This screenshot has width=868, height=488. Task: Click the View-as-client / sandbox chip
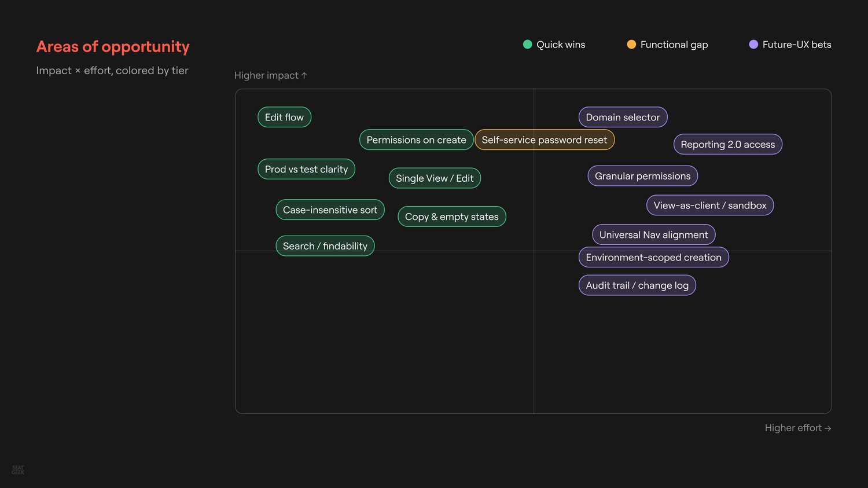click(x=710, y=206)
